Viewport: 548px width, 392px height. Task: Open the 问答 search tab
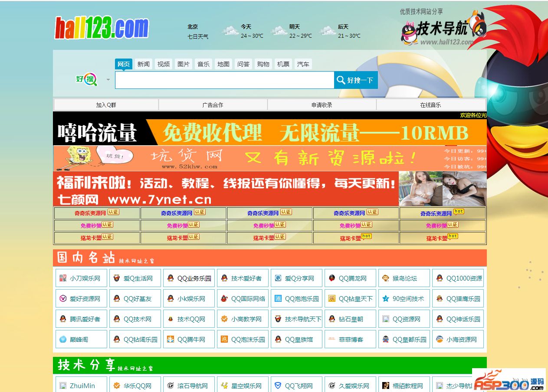(243, 64)
